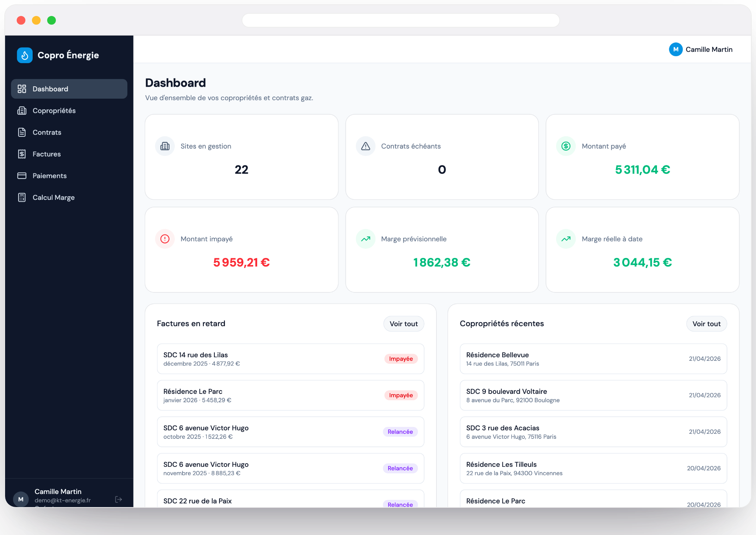This screenshot has height=535, width=756.
Task: Click the Contrats document icon in sidebar
Action: 22,132
